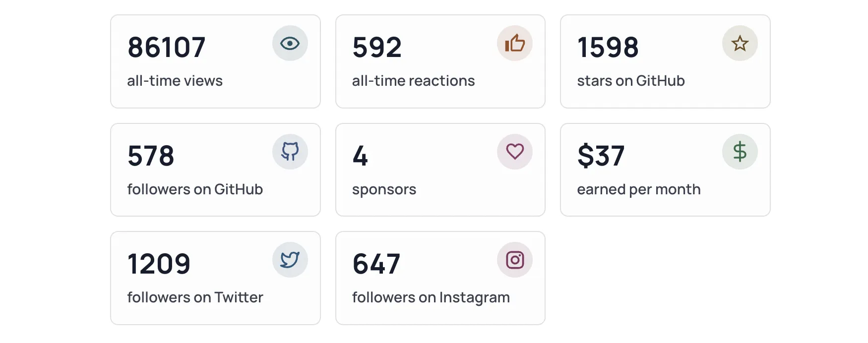This screenshot has height=343, width=868.
Task: Click the heart icon on the sponsors card
Action: point(515,151)
